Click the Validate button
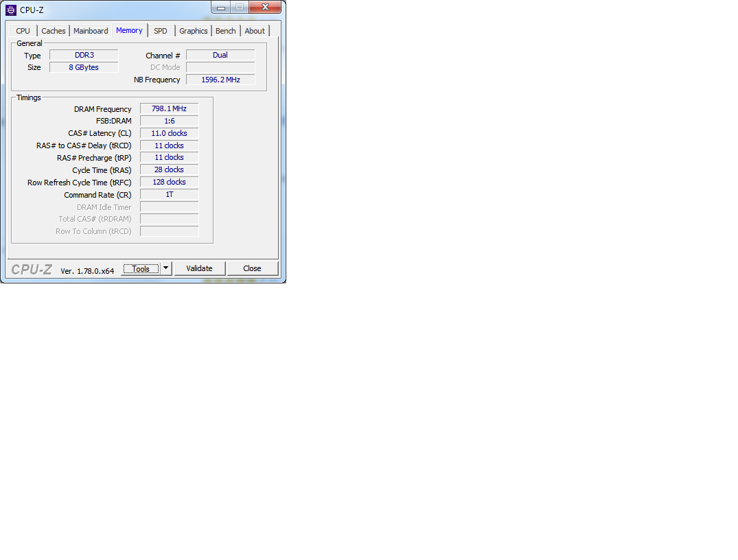 coord(200,268)
